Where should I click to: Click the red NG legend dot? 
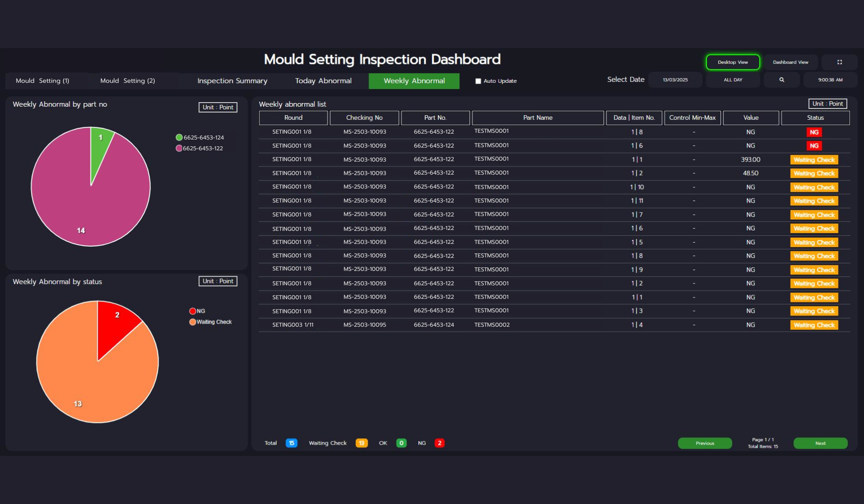[x=193, y=311]
